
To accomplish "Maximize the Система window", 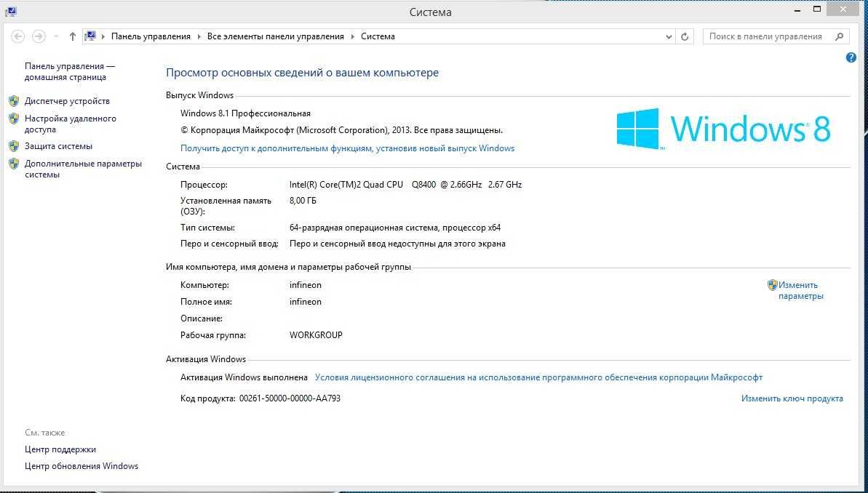I will coord(816,9).
